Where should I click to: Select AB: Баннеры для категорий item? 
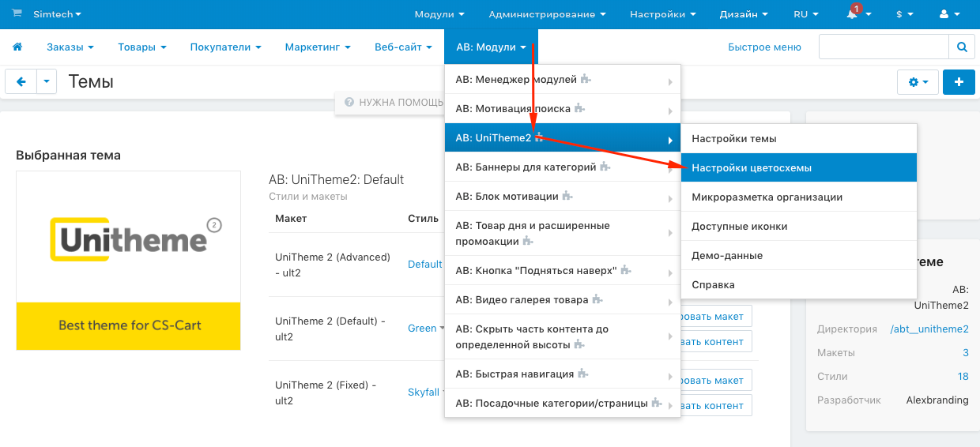click(x=563, y=167)
